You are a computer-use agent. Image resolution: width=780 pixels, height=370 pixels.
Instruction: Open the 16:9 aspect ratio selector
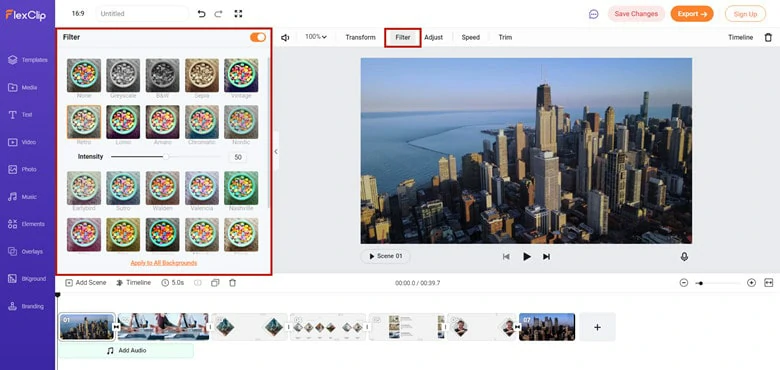[x=78, y=13]
